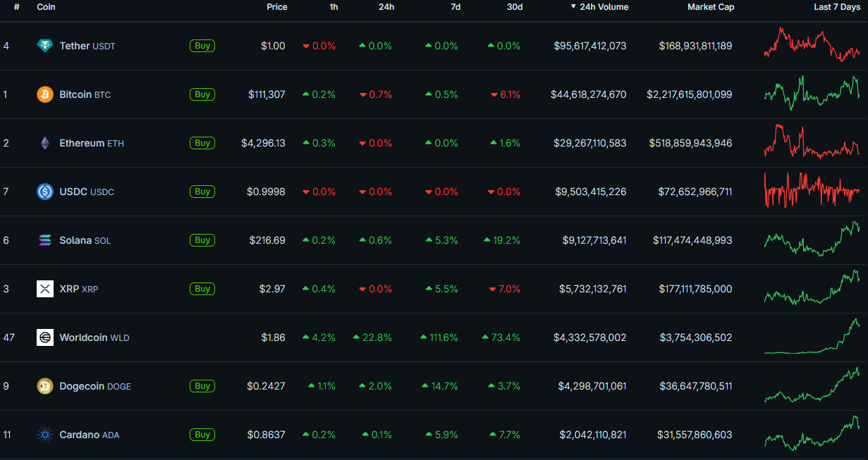Screen dimensions: 868x460
Task: Open the Cardano ADA coin page link
Action: tap(90, 435)
